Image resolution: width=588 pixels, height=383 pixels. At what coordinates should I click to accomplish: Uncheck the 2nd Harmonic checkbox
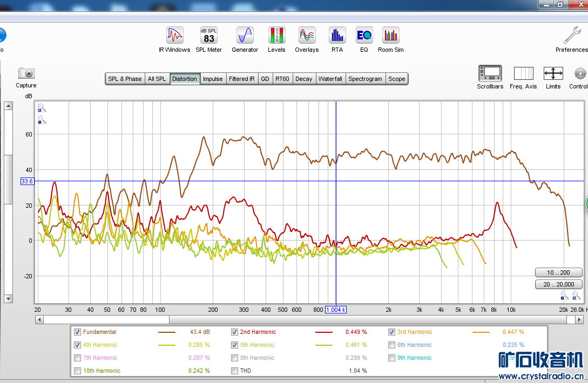click(x=235, y=332)
